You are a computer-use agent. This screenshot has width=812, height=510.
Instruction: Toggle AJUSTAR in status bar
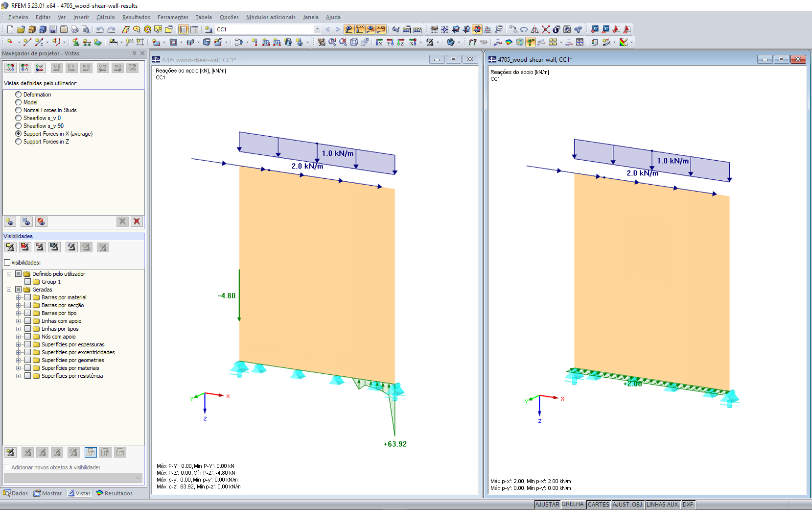pos(547,505)
